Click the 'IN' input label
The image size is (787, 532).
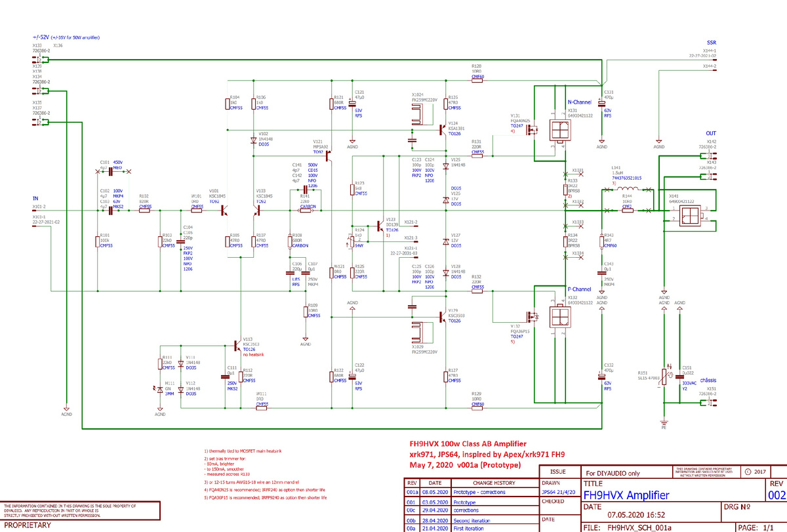[35, 197]
